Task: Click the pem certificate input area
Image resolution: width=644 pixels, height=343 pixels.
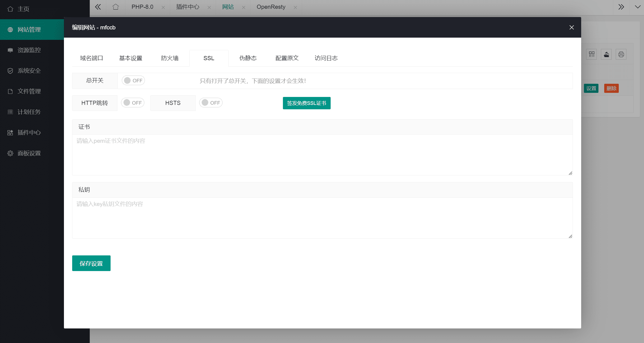Action: pos(322,155)
